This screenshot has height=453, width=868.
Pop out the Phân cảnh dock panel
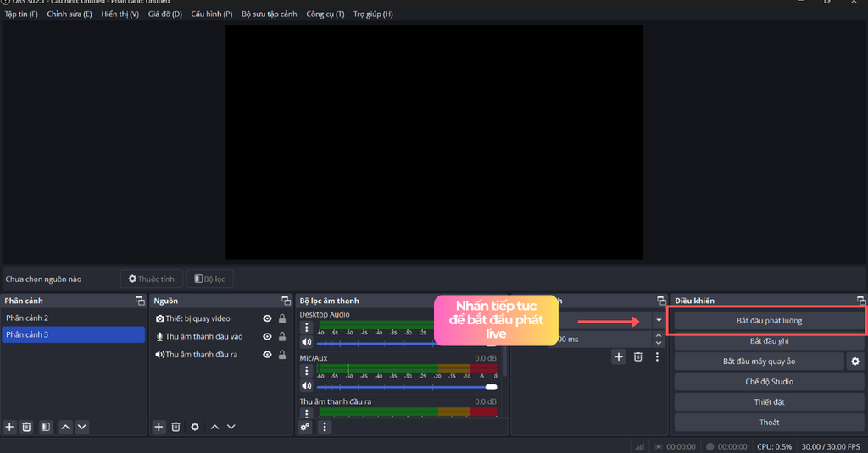click(x=140, y=301)
